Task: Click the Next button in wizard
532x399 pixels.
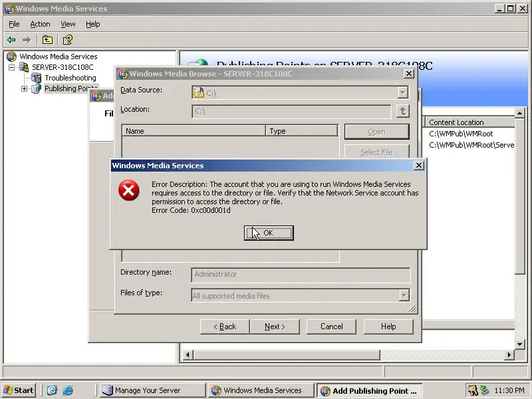Action: pos(275,327)
